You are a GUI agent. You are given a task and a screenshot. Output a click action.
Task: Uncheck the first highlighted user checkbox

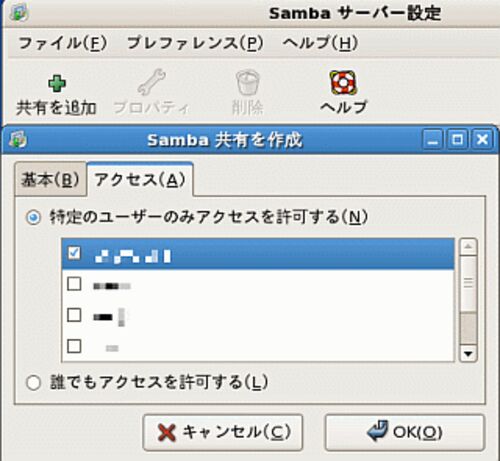tap(74, 253)
